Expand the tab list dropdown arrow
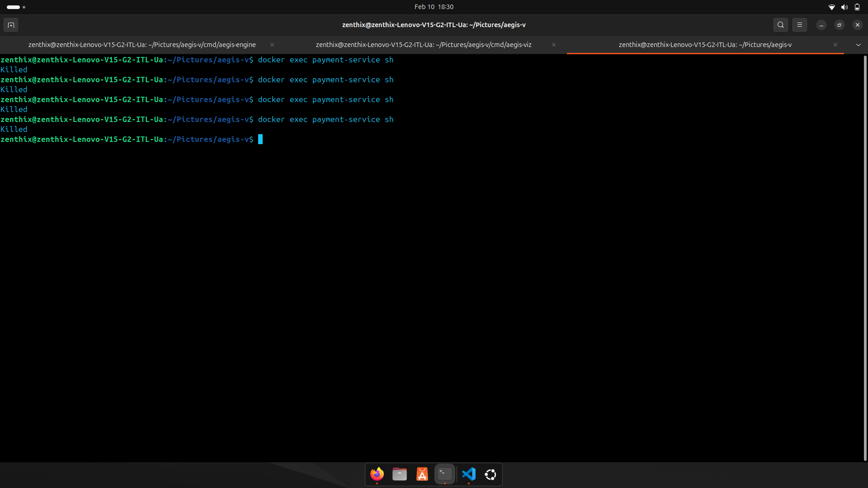 tap(858, 45)
